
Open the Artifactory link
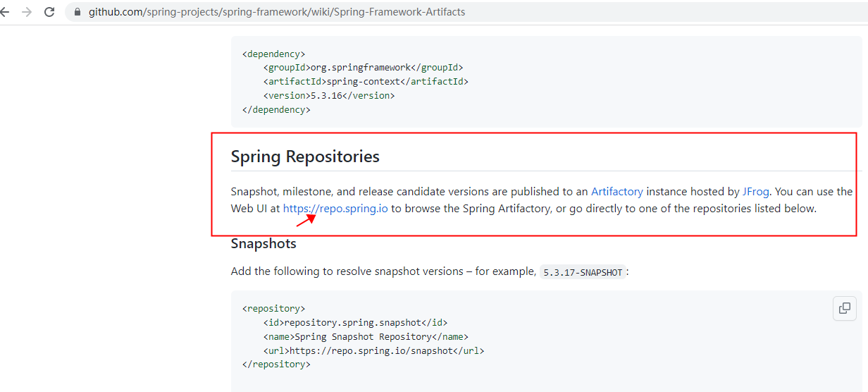coord(617,191)
